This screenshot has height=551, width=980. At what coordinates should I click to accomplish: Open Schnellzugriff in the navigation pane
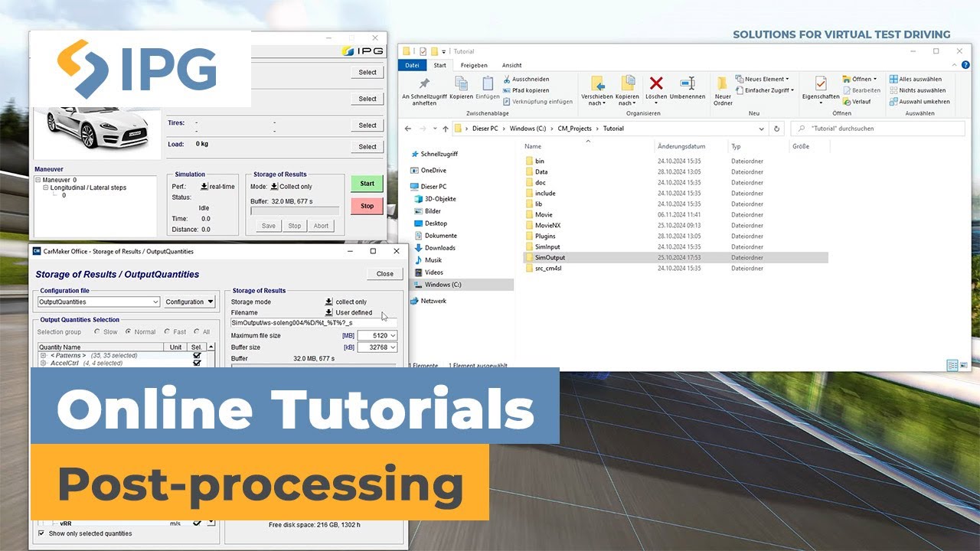pyautogui.click(x=436, y=154)
